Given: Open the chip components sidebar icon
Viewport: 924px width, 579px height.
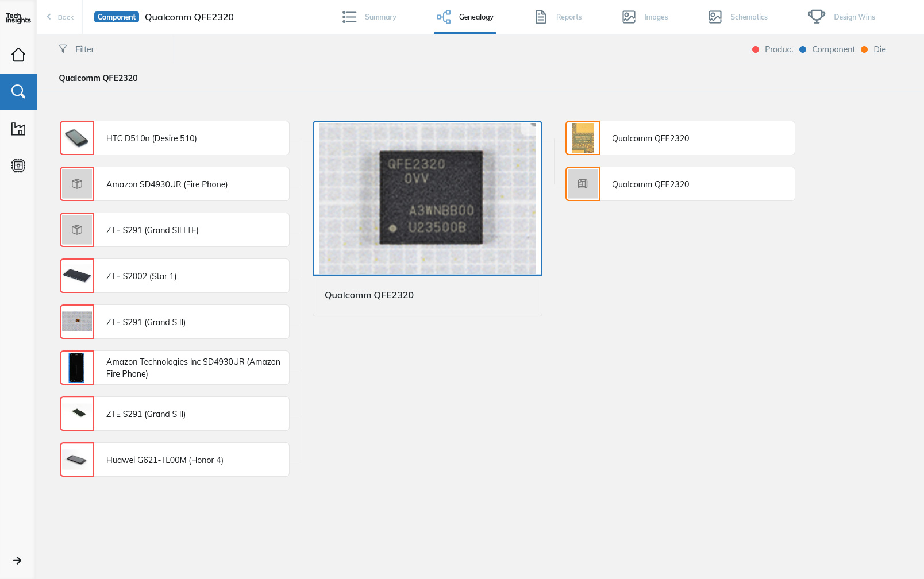Looking at the screenshot, I should click(18, 165).
